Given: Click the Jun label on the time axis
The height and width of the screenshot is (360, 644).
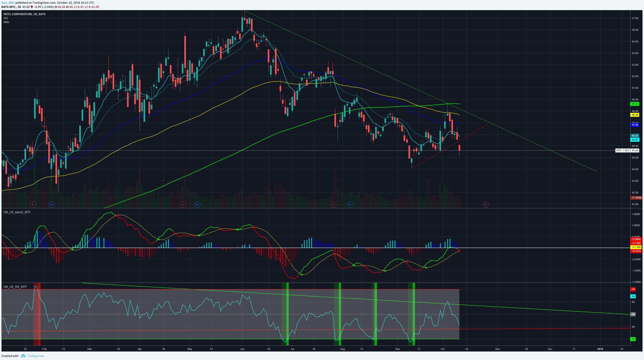Looking at the screenshot, I should coord(242,349).
